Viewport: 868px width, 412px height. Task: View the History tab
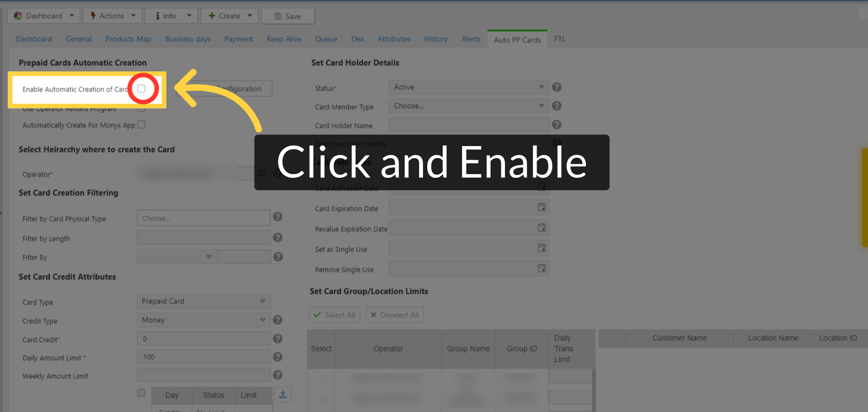(x=436, y=39)
